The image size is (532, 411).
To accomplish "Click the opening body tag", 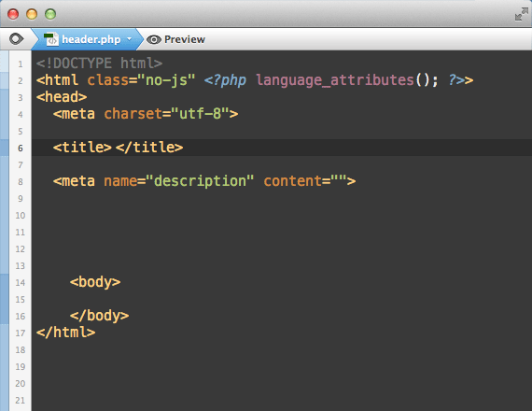I will pyautogui.click(x=95, y=282).
